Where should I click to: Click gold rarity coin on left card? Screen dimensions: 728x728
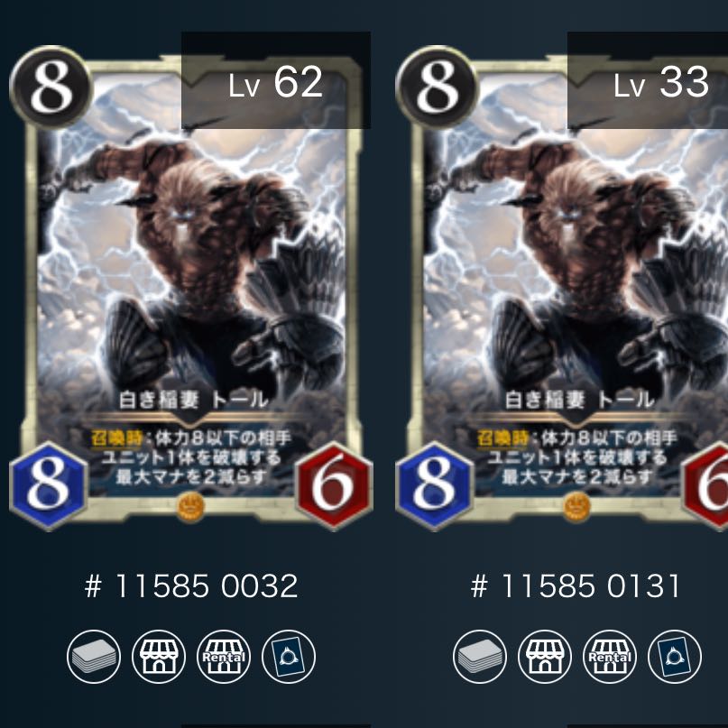(x=191, y=507)
